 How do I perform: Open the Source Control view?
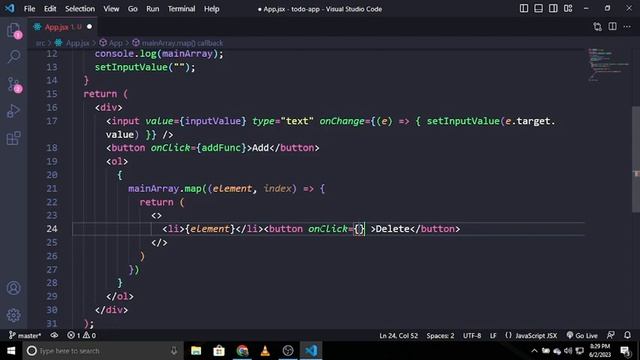[13, 84]
